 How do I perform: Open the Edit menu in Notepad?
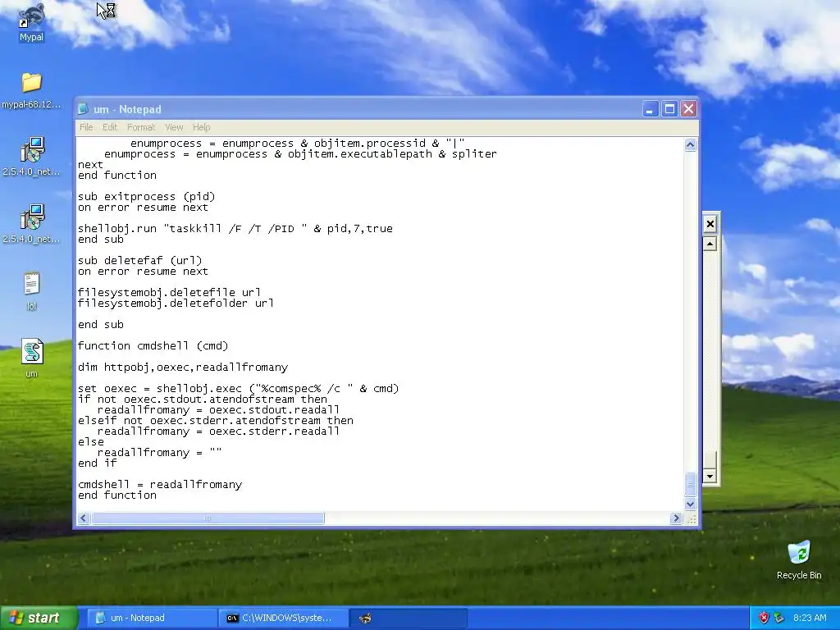click(110, 127)
